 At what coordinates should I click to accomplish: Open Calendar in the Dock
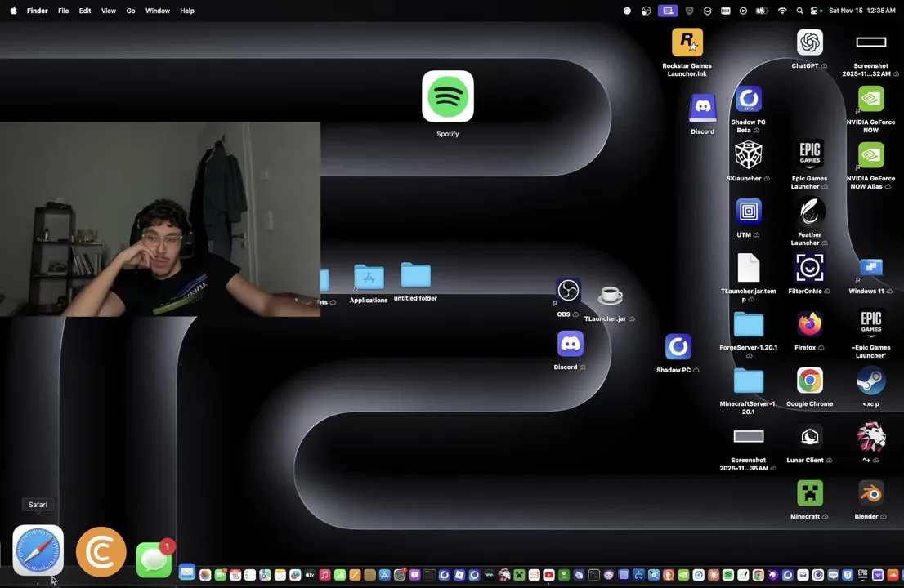(x=235, y=575)
